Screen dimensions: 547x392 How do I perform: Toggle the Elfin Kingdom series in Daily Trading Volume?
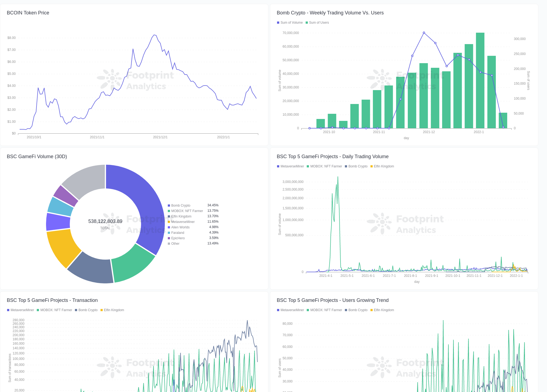(371, 166)
